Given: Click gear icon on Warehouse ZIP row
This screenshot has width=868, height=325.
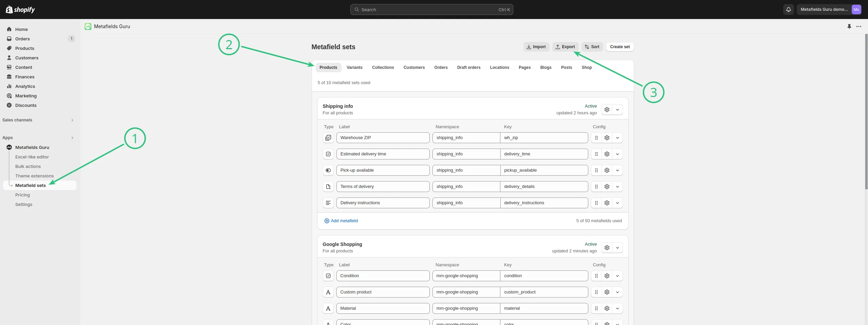Looking at the screenshot, I should coord(607,138).
